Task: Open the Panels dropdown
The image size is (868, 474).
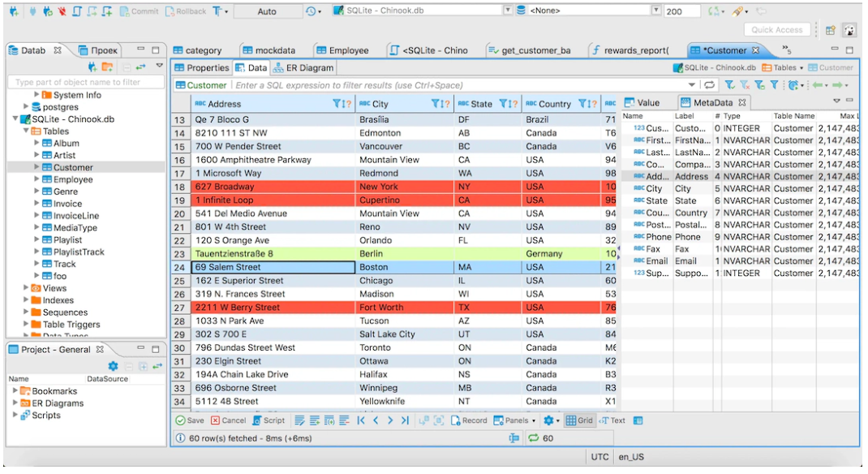Action: [x=514, y=421]
